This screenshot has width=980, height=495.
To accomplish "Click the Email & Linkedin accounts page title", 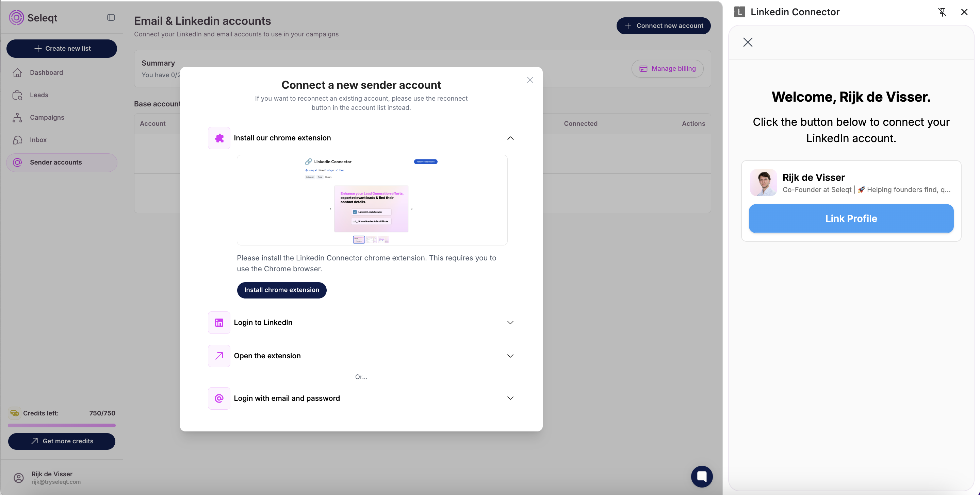I will [x=202, y=21].
